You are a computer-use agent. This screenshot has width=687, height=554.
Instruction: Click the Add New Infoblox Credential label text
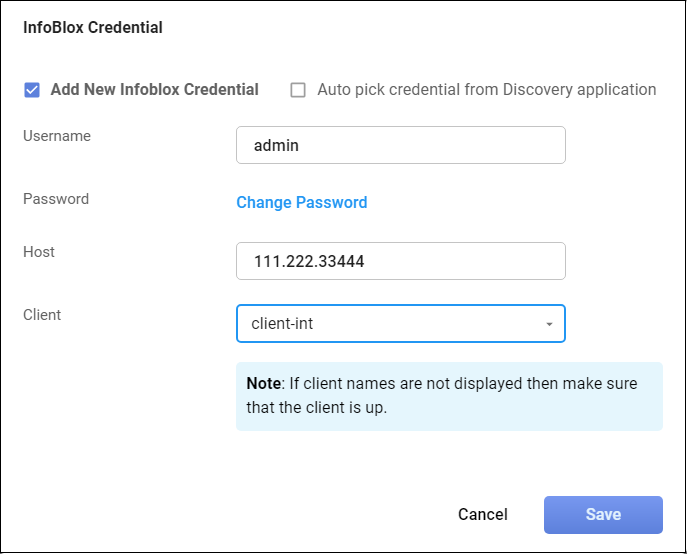point(155,90)
